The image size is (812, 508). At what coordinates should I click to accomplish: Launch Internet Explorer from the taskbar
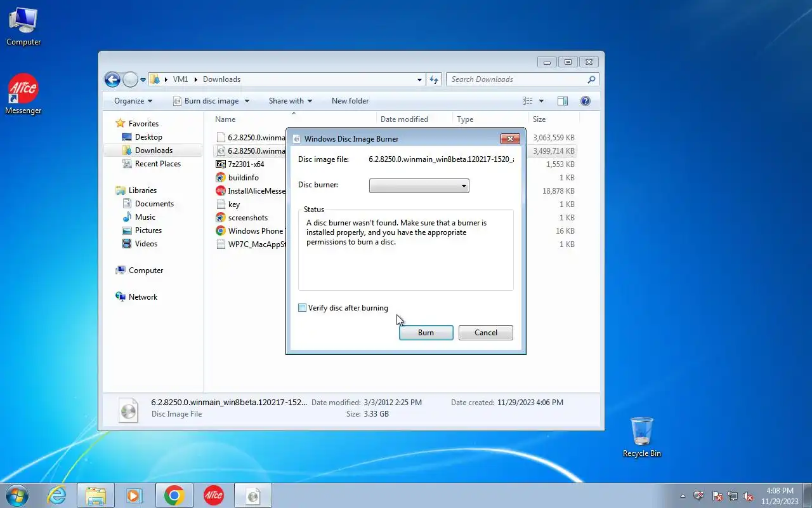(57, 495)
